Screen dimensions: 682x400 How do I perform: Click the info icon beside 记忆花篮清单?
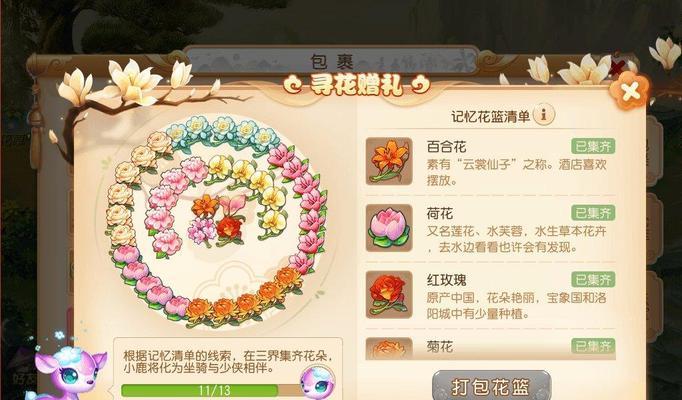(x=544, y=115)
